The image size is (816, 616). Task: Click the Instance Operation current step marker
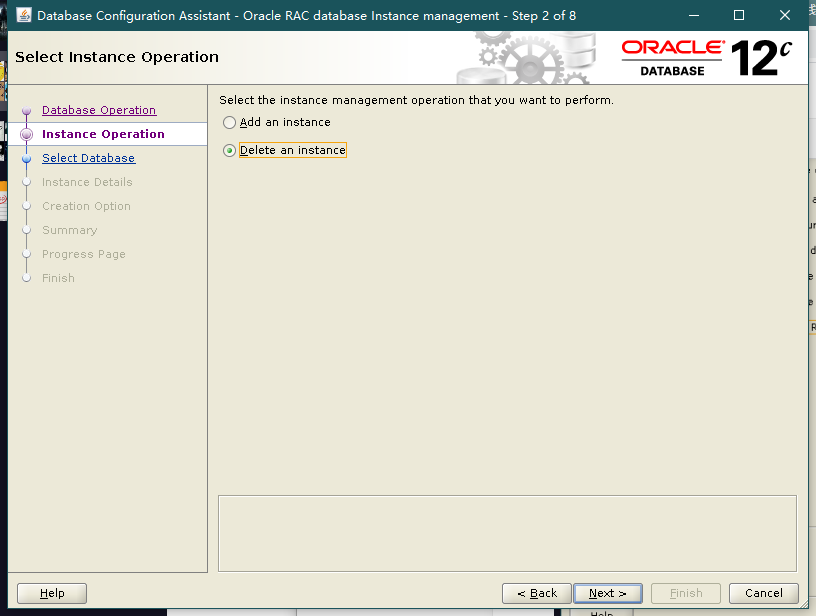point(27,135)
